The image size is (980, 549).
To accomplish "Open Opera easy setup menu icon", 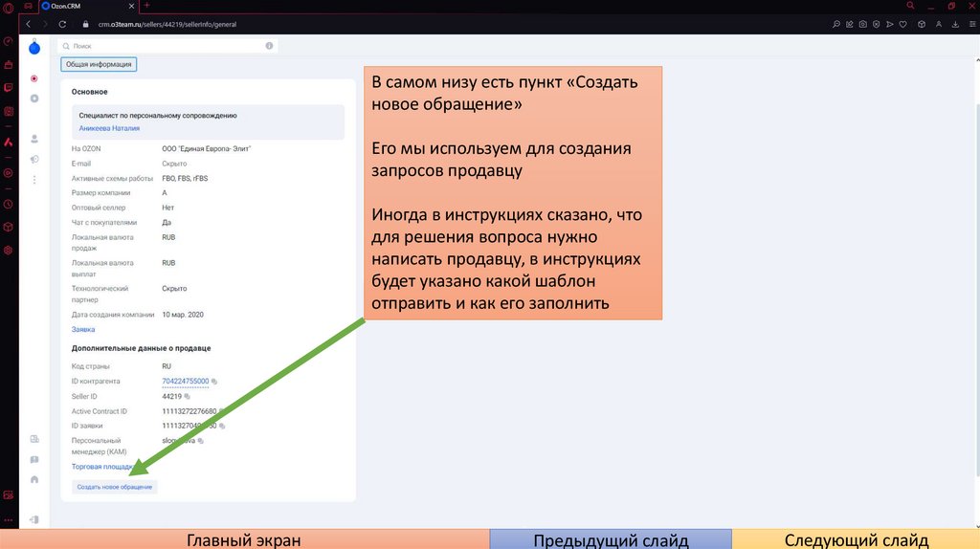I will coord(972,24).
